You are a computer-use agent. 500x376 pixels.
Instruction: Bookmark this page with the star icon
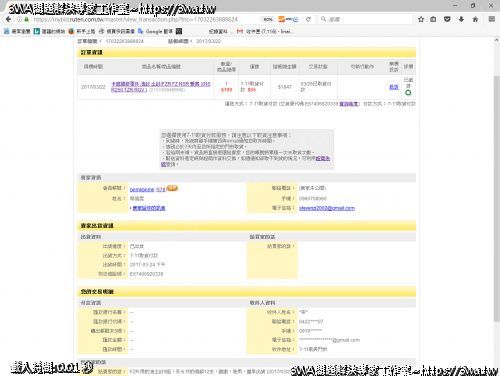(421, 19)
